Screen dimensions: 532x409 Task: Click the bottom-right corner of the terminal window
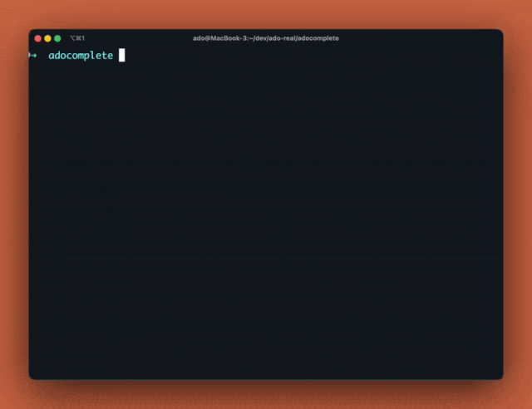[x=501, y=377]
